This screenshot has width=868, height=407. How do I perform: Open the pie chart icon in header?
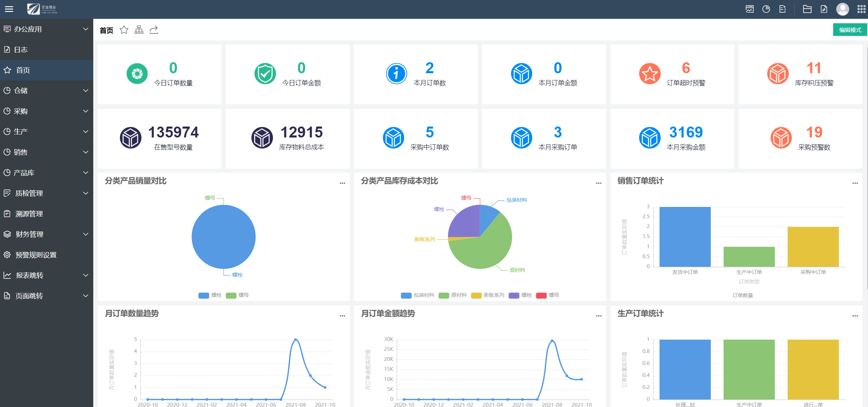click(766, 9)
